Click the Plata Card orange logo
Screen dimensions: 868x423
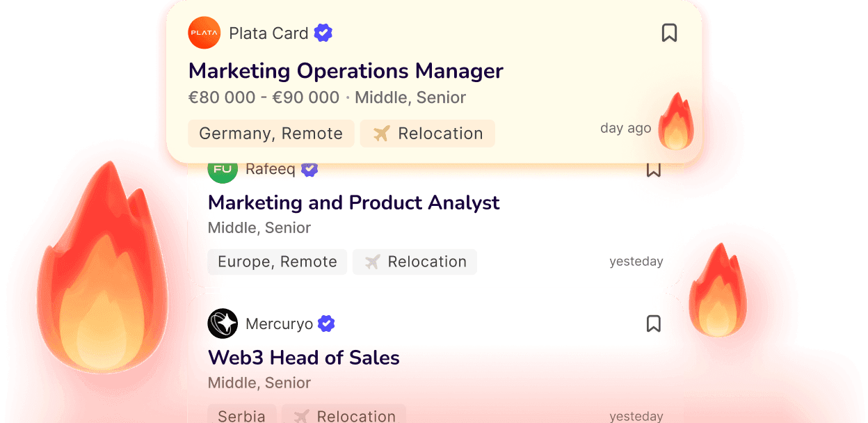(x=204, y=33)
